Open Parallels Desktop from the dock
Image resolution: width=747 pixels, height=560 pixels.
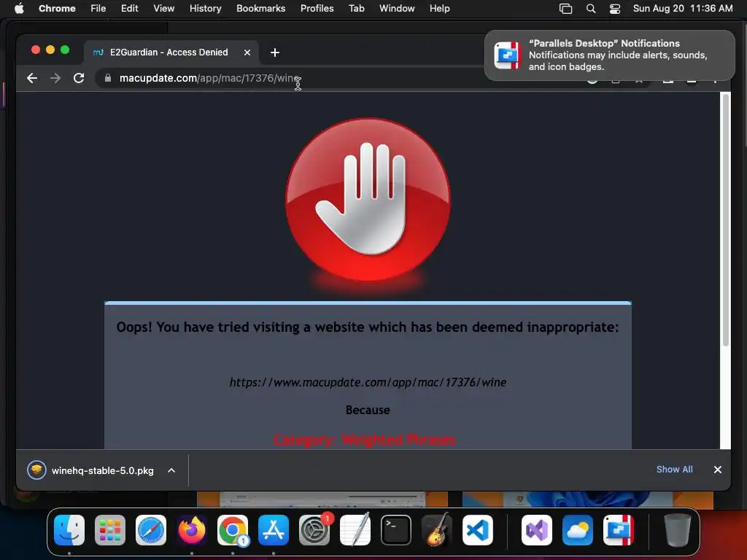pyautogui.click(x=619, y=530)
